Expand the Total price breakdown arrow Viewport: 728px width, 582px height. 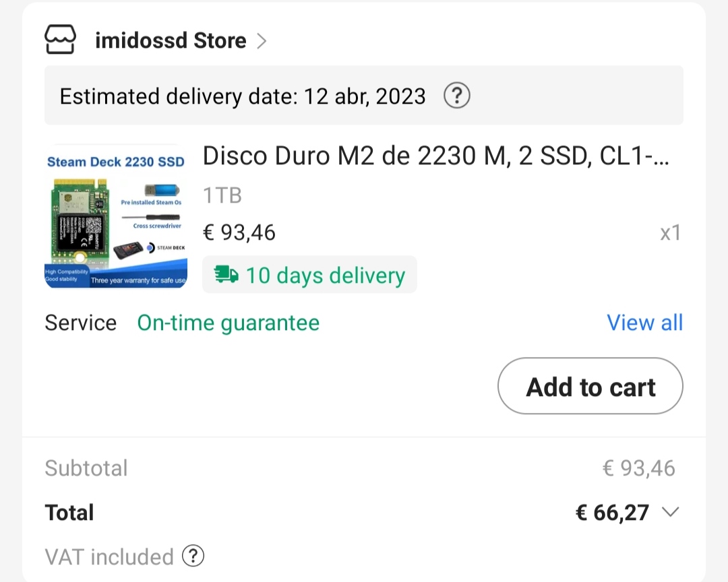[x=670, y=512]
